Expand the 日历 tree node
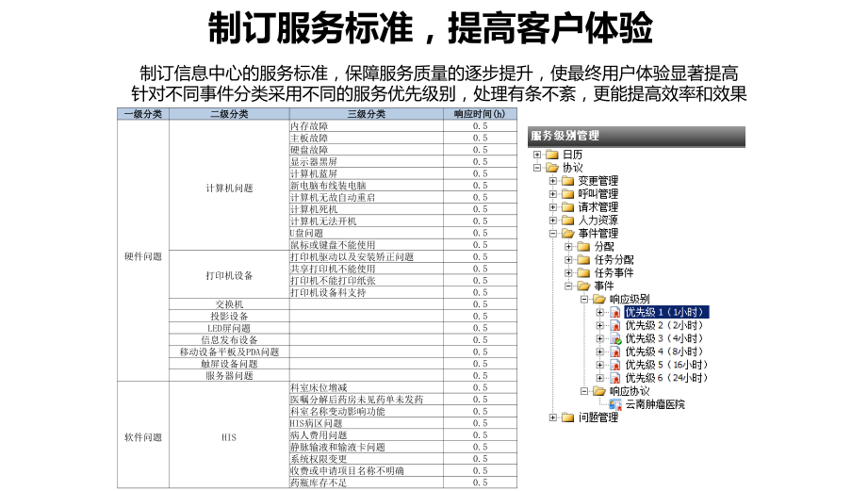 click(x=537, y=155)
